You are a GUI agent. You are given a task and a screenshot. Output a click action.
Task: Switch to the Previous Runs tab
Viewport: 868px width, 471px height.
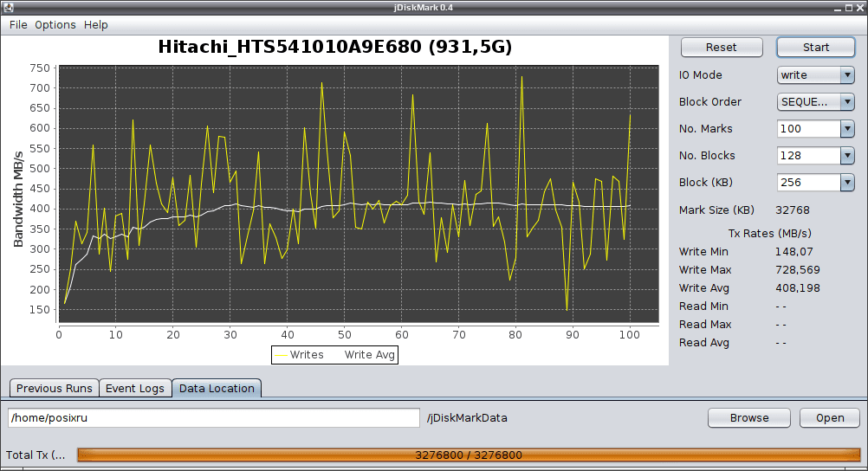55,389
